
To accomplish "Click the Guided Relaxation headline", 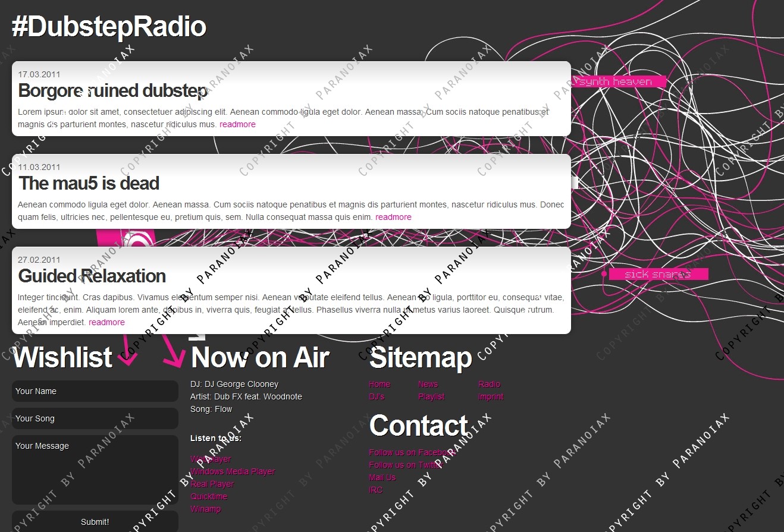I will click(x=92, y=276).
